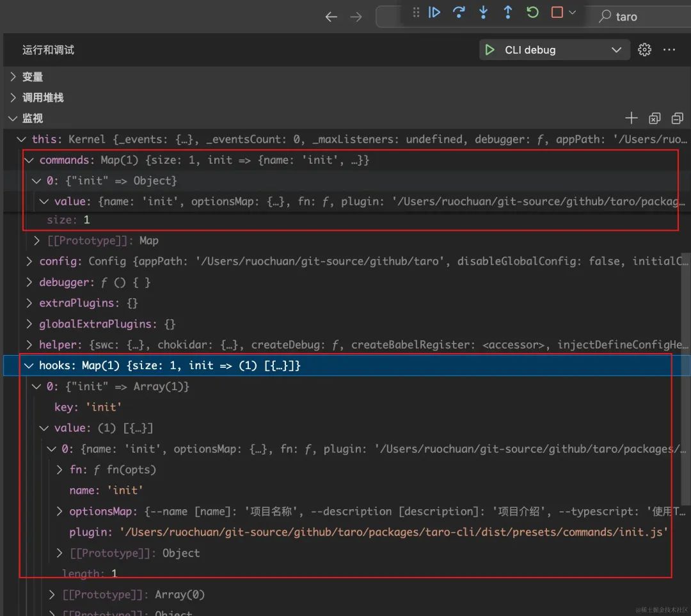Collapse the commands value {name: 'init'} node
Viewport: 691px width, 616px height.
pyautogui.click(x=44, y=201)
